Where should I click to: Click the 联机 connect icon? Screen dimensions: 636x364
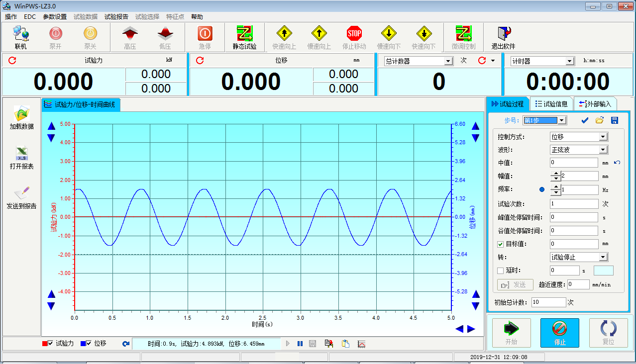point(20,37)
